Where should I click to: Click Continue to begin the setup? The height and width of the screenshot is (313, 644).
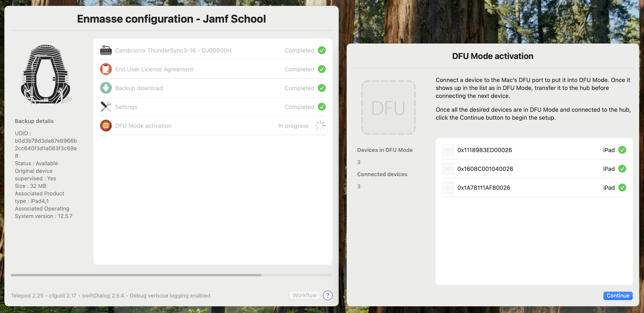point(618,295)
